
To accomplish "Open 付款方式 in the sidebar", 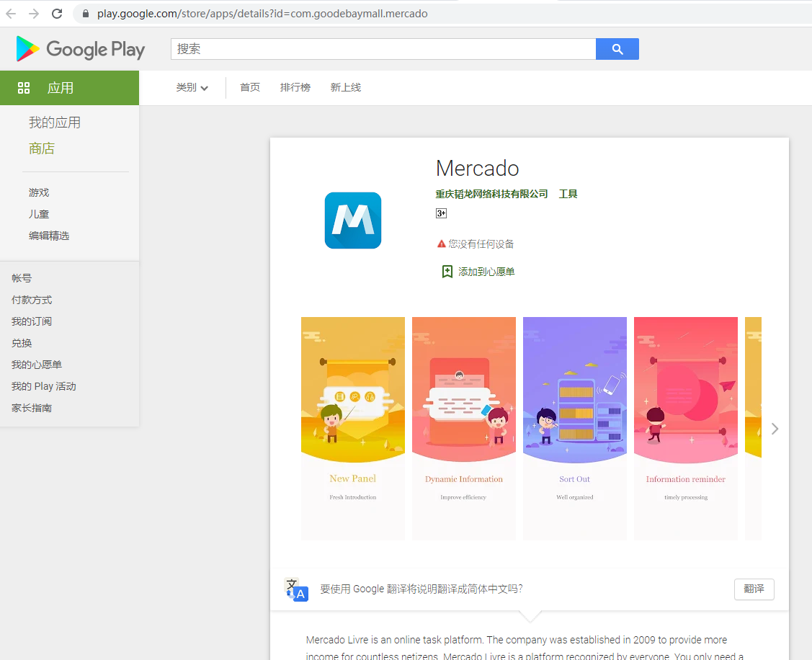I will point(32,300).
